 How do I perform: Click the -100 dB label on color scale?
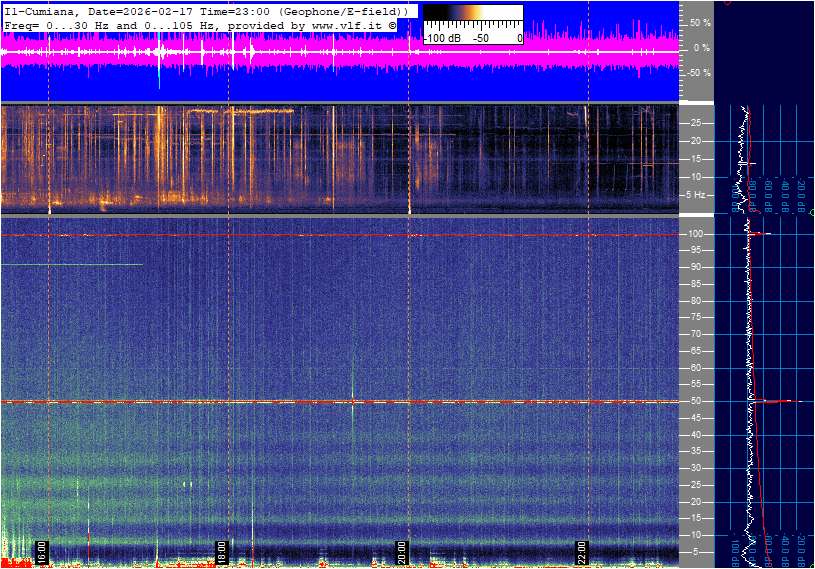click(441, 38)
